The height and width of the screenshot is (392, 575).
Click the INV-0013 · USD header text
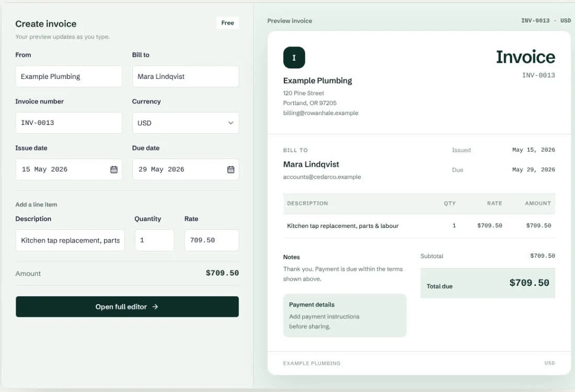pos(546,20)
